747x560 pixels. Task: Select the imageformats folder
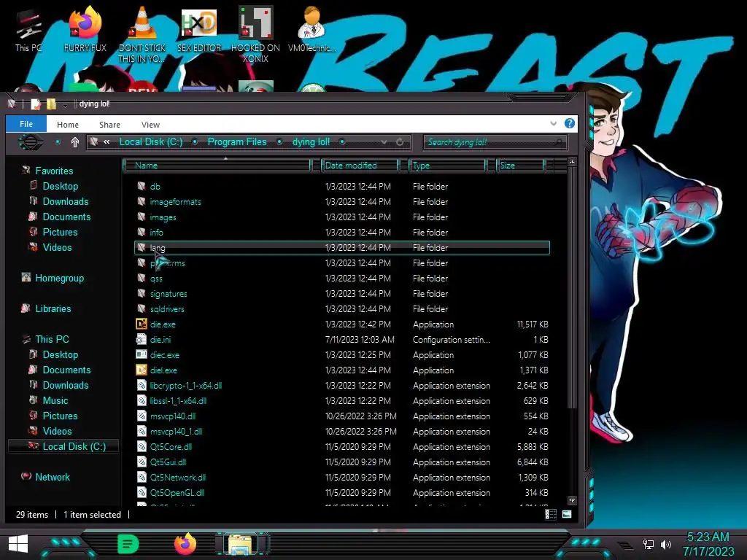point(175,202)
